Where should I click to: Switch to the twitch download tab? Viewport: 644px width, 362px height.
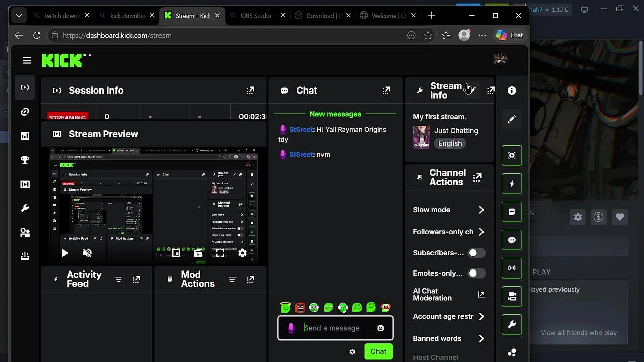(62, 16)
